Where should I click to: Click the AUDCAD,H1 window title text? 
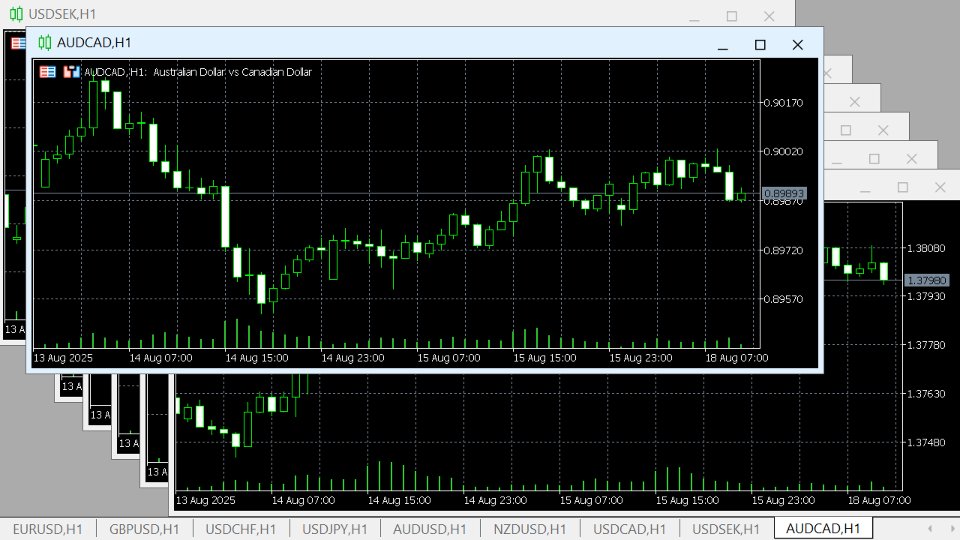coord(94,42)
